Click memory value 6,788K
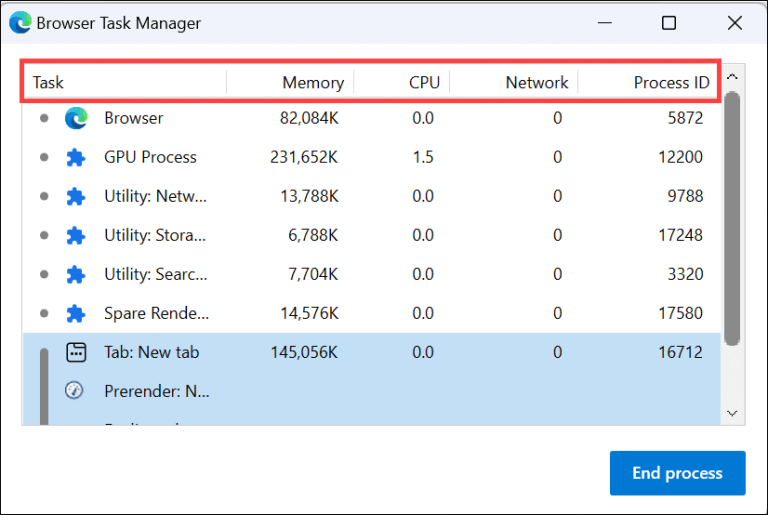The width and height of the screenshot is (768, 515). pyautogui.click(x=313, y=235)
